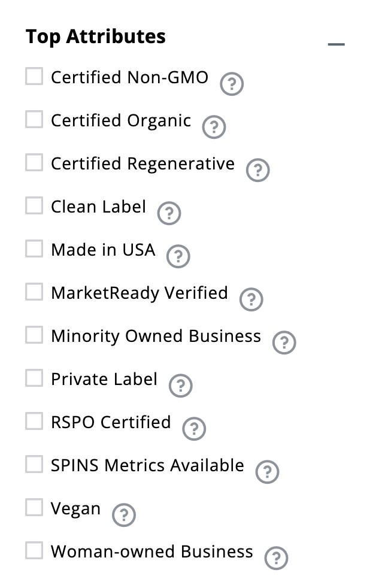Enable the Clean Label checkbox
Image resolution: width=382 pixels, height=588 pixels.
pos(34,206)
